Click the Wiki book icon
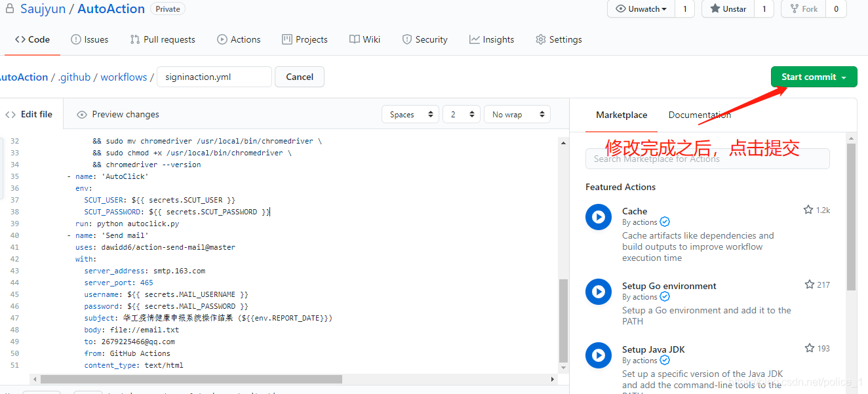The height and width of the screenshot is (394, 868). 355,39
